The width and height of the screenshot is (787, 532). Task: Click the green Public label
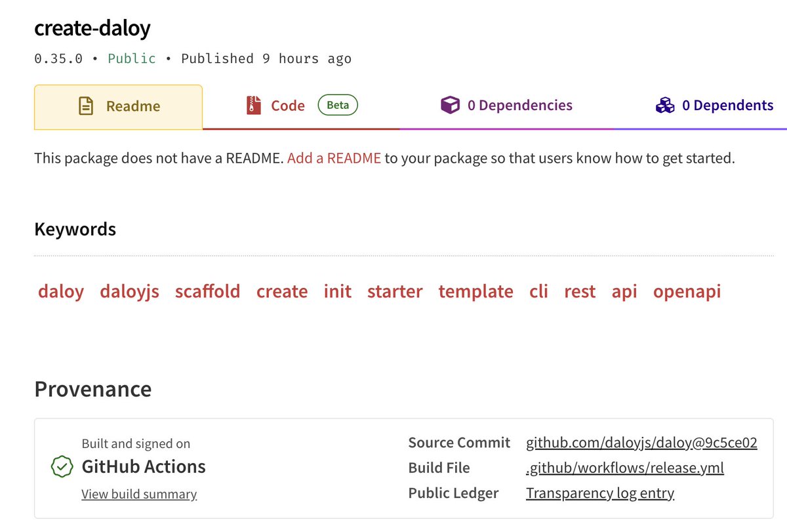click(x=132, y=58)
